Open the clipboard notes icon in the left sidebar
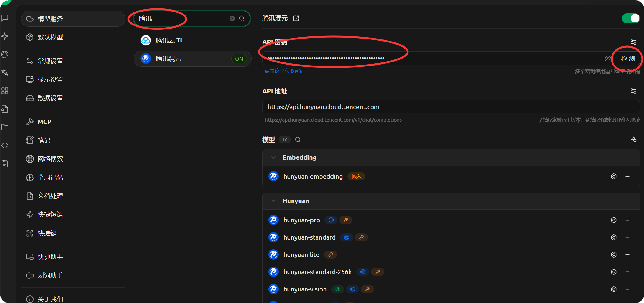 pos(5,164)
